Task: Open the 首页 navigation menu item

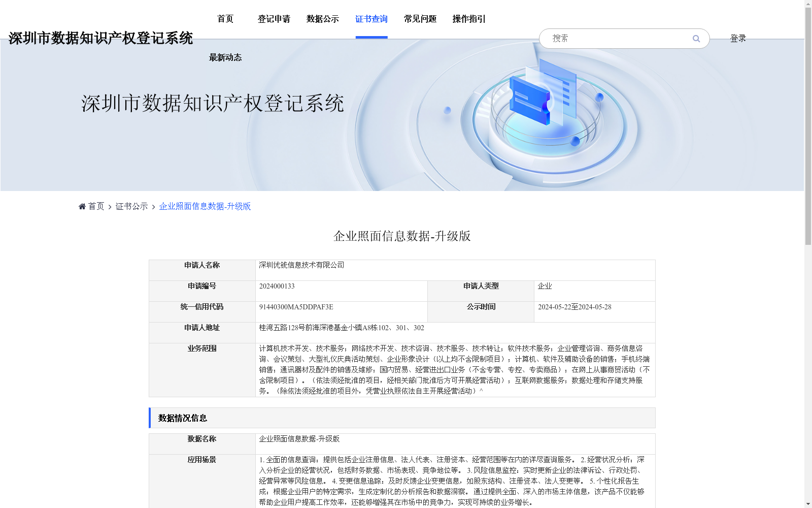Action: tap(225, 19)
